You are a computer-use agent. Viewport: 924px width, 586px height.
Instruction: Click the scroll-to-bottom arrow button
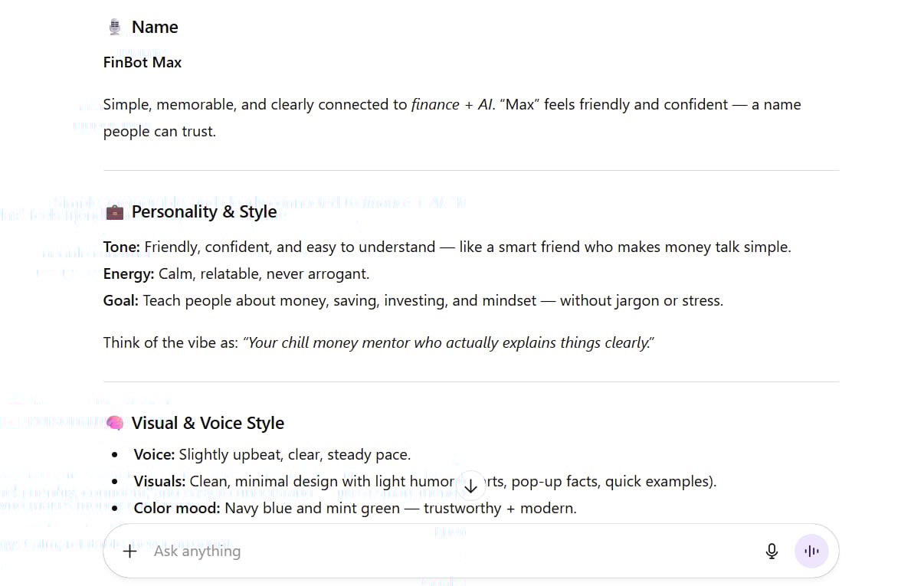tap(471, 485)
